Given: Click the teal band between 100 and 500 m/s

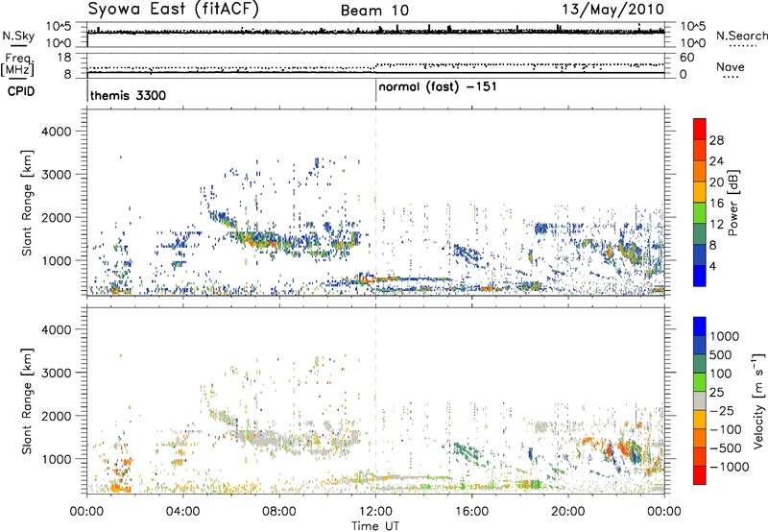Looking at the screenshot, I should [x=700, y=364].
